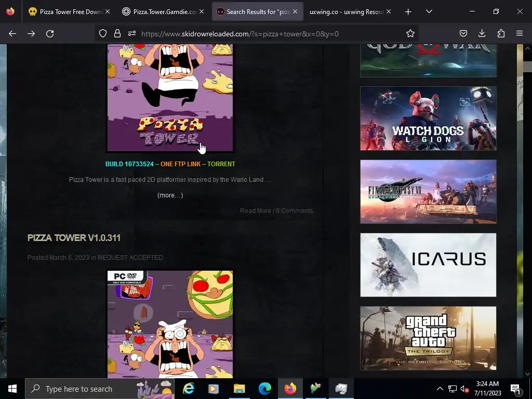This screenshot has height=399, width=532.
Task: Open site permissions icon in address bar
Action: (132, 33)
